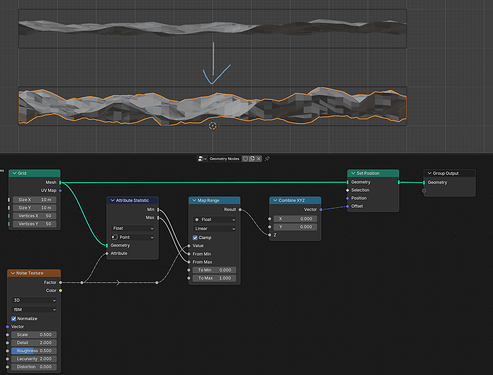Viewport: 493px width, 375px height.
Task: Click the Size X field on Grid node
Action: 35,200
